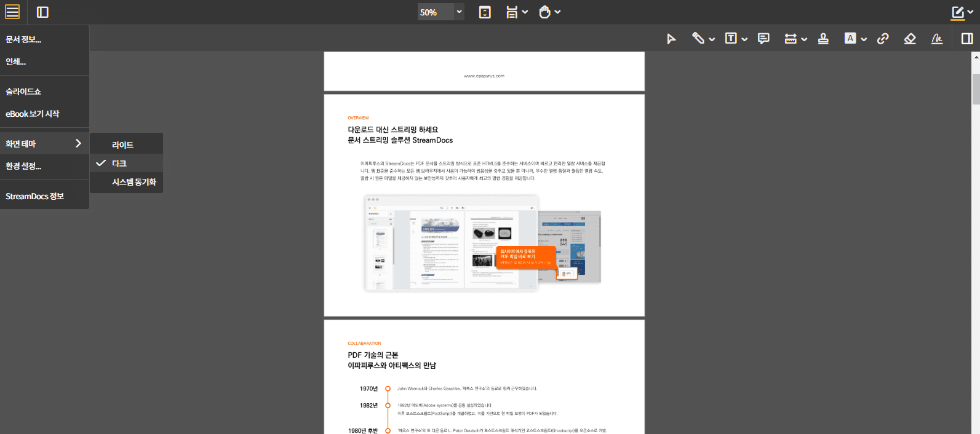
Task: Choose 시스템 동기화 theme option
Action: pos(126,182)
